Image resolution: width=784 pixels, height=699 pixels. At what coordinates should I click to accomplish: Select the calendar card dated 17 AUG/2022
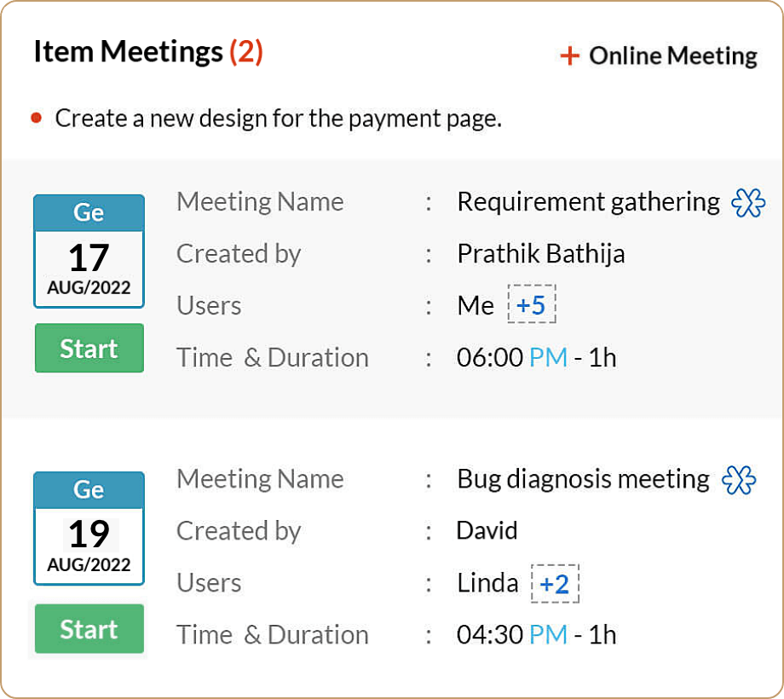(89, 251)
